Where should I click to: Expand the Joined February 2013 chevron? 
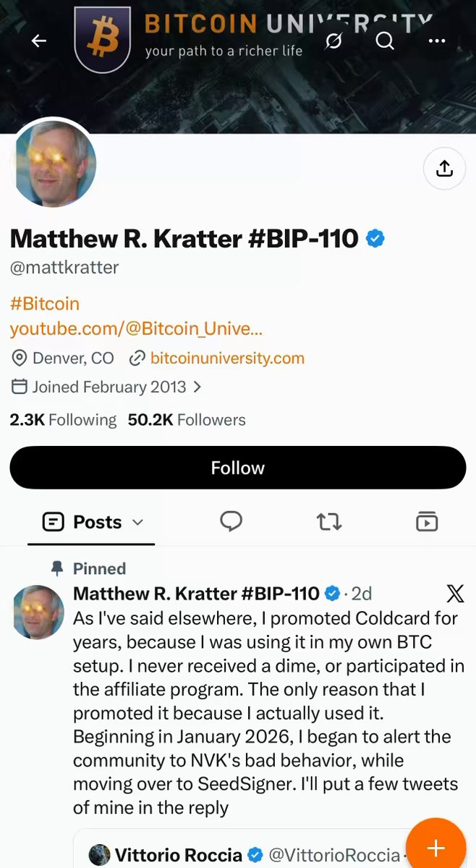(197, 387)
